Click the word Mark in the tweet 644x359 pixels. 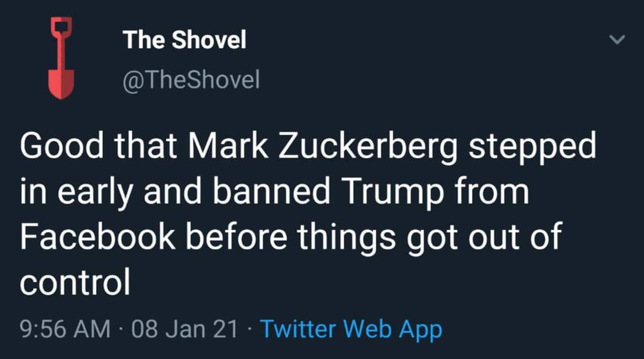click(x=228, y=146)
